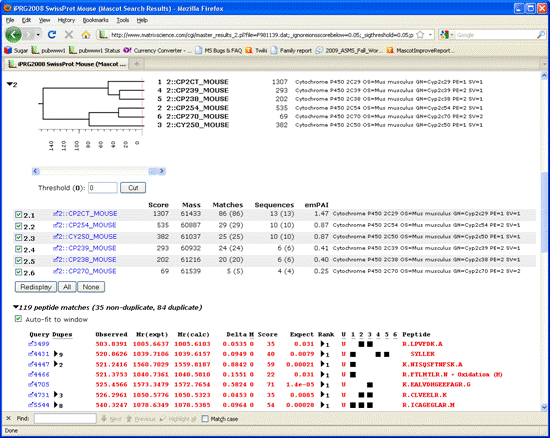Open the pubwww1 Status bookmark
This screenshot has width=550, height=438.
(95, 50)
